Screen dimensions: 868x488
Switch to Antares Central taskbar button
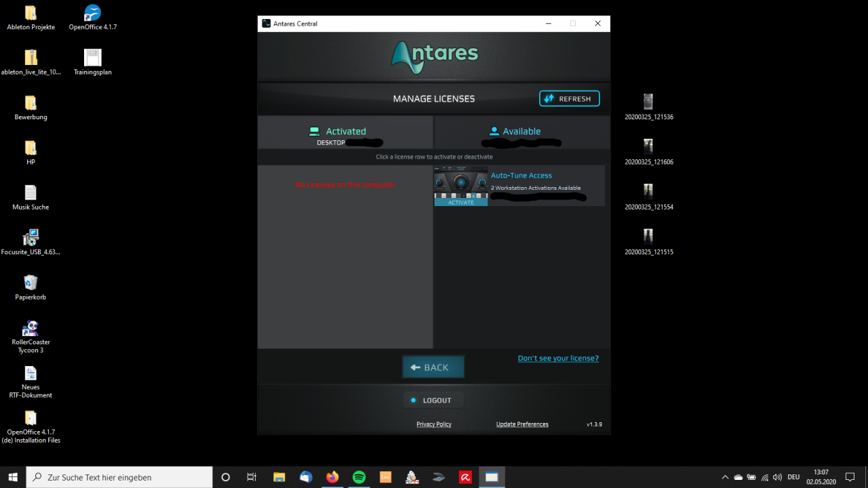[492, 477]
